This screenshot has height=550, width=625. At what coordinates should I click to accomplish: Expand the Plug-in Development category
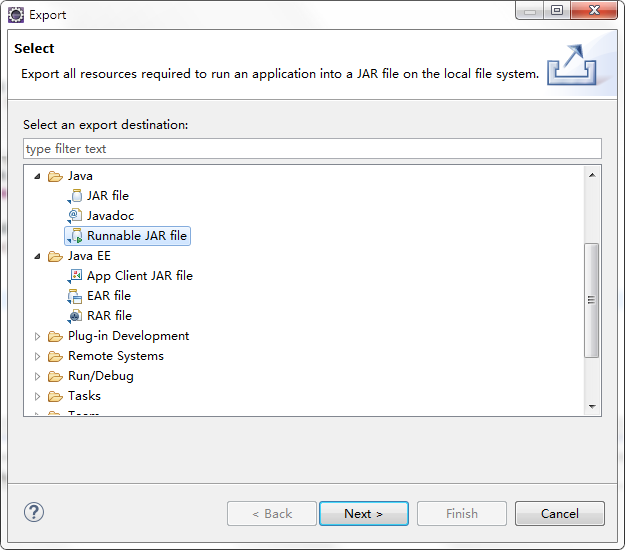click(37, 336)
